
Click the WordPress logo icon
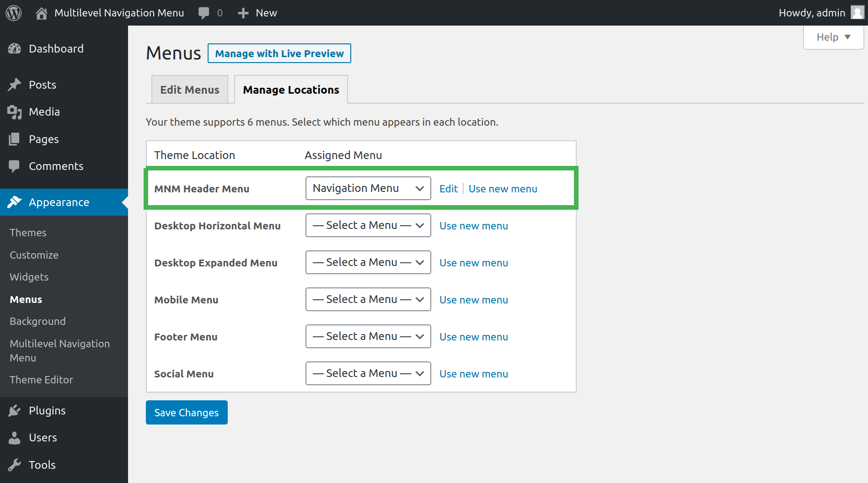click(x=14, y=13)
